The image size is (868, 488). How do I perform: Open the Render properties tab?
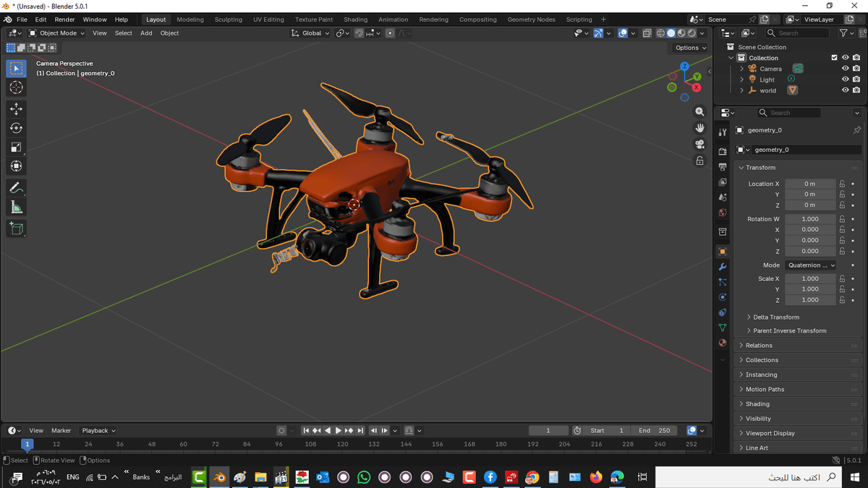click(x=722, y=152)
